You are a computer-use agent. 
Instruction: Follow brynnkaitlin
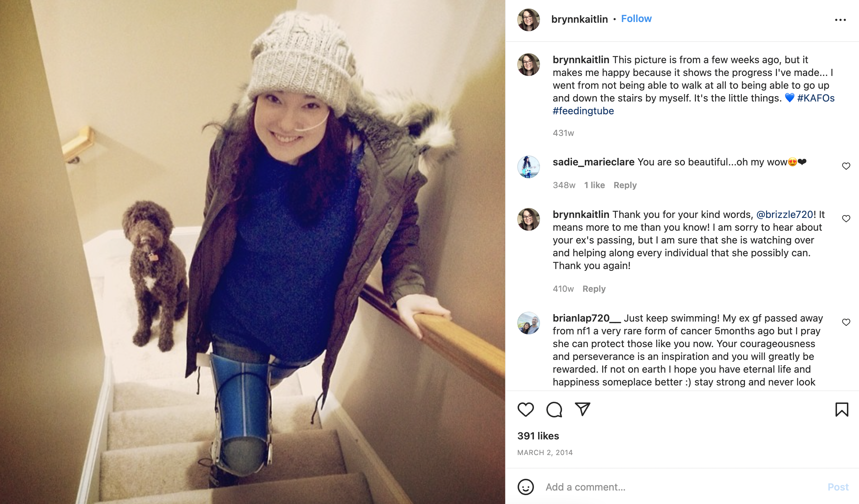tap(636, 19)
